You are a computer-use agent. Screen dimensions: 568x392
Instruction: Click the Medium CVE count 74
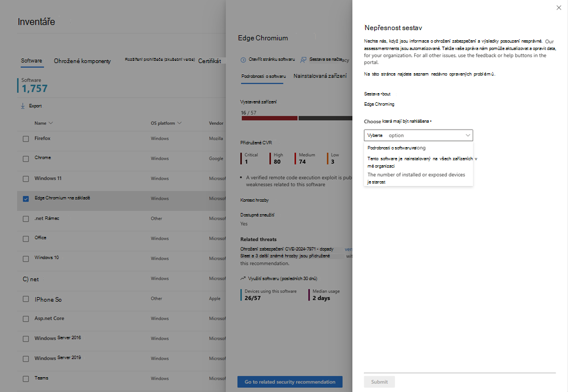coord(302,162)
